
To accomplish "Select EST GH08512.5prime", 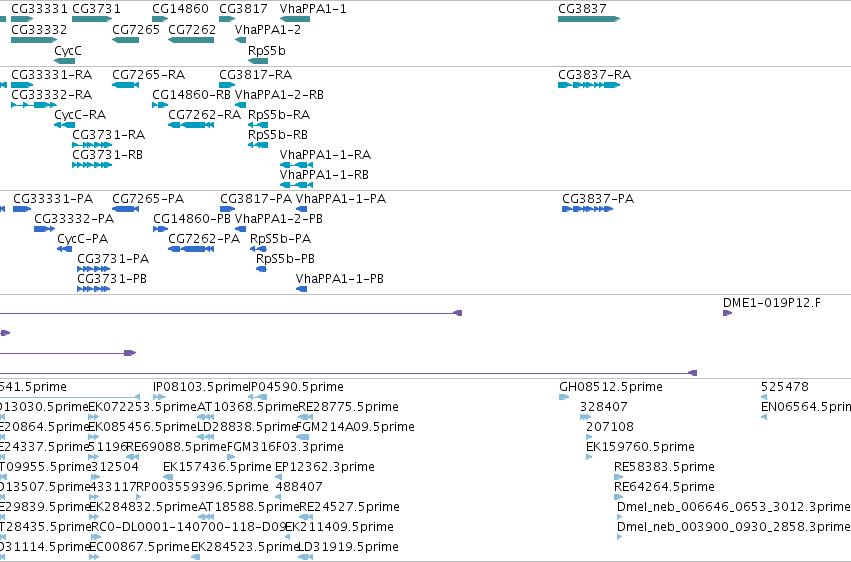I will (564, 397).
